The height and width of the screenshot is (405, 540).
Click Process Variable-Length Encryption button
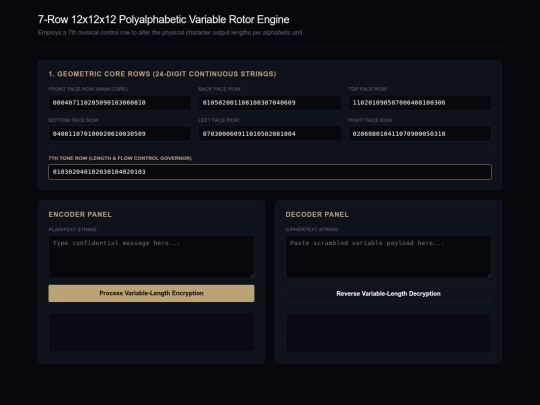point(151,293)
